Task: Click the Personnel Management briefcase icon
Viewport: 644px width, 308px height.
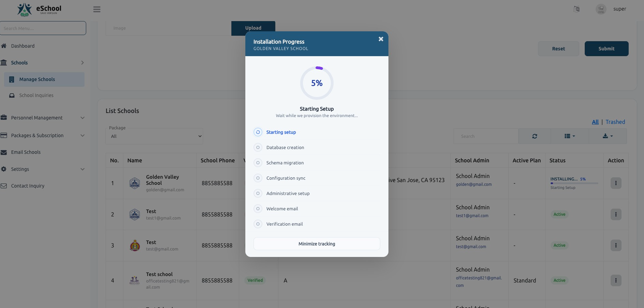Action: tap(4, 118)
